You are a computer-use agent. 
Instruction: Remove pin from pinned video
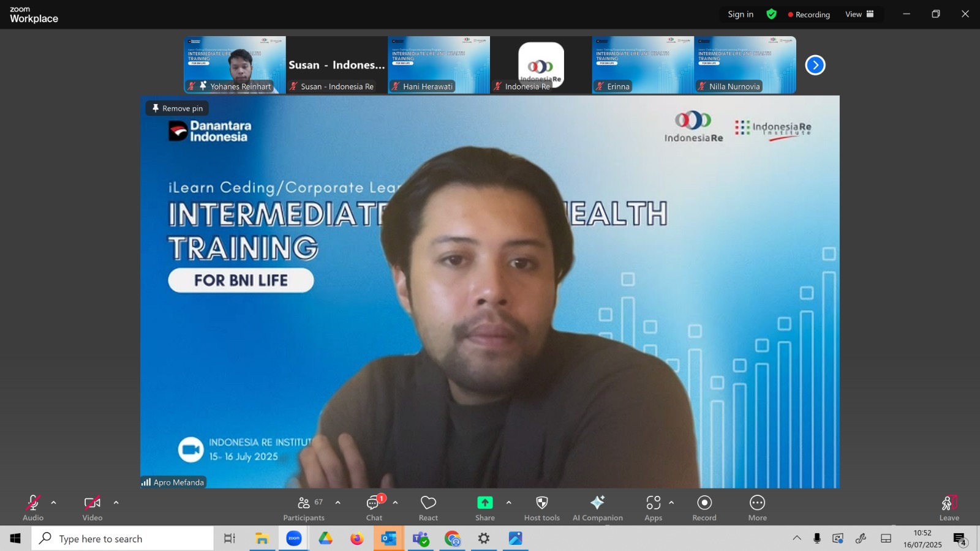pyautogui.click(x=177, y=108)
